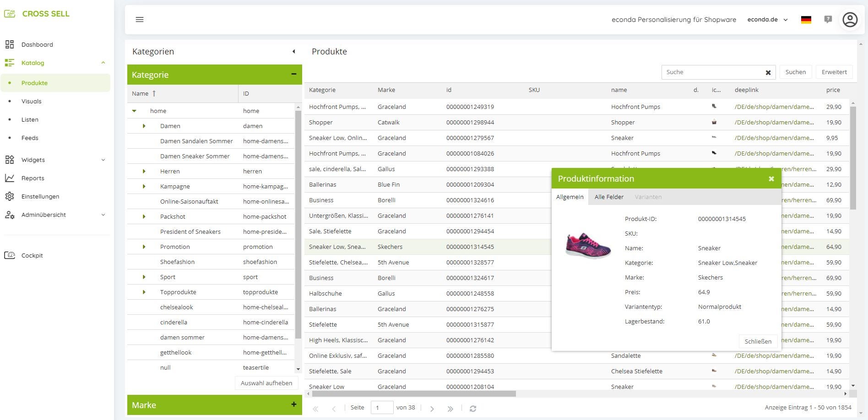Click the Auswahl aufheben button

266,383
